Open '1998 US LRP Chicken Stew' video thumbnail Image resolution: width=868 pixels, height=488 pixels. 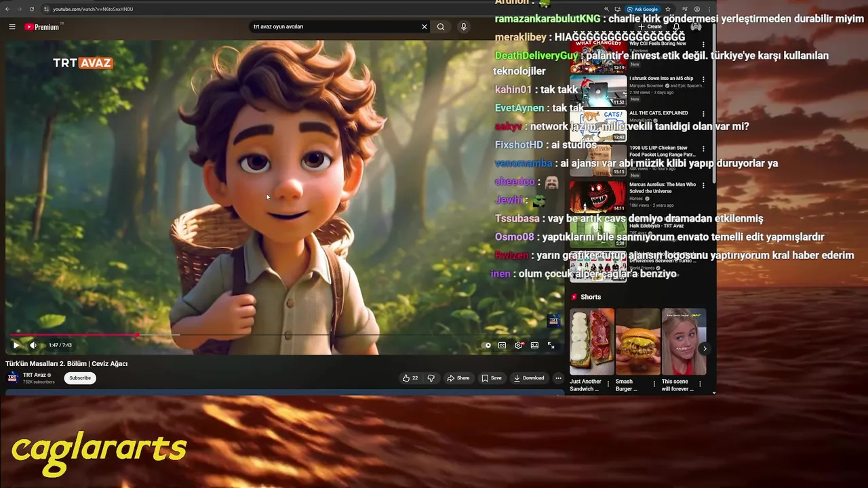click(598, 160)
